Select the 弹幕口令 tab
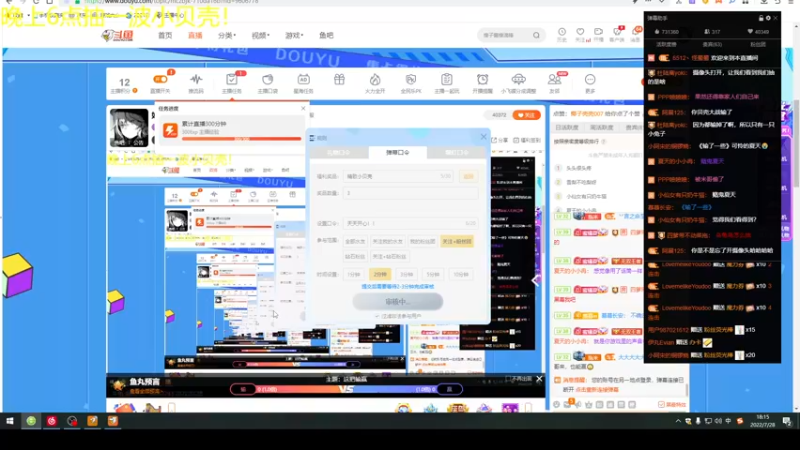800x450 pixels. 397,153
